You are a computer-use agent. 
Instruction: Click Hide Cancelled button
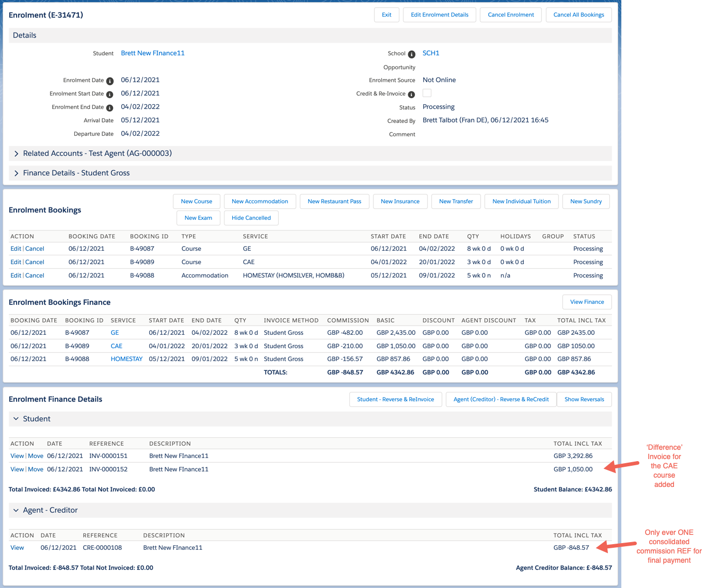point(251,218)
